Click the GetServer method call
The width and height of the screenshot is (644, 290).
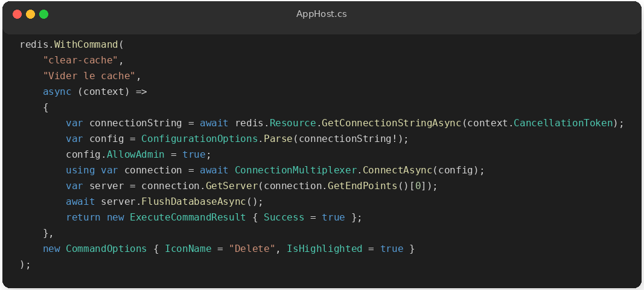pyautogui.click(x=232, y=186)
